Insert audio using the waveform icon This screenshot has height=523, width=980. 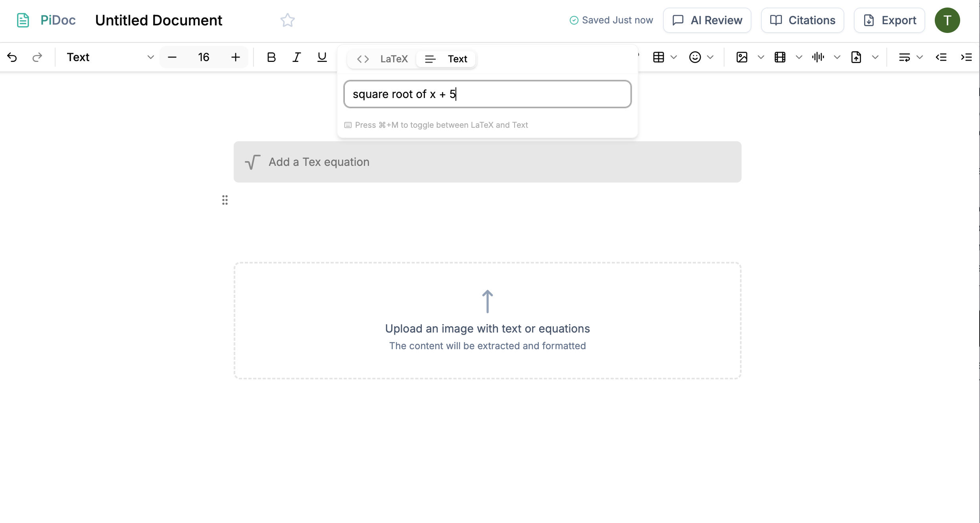pyautogui.click(x=818, y=57)
